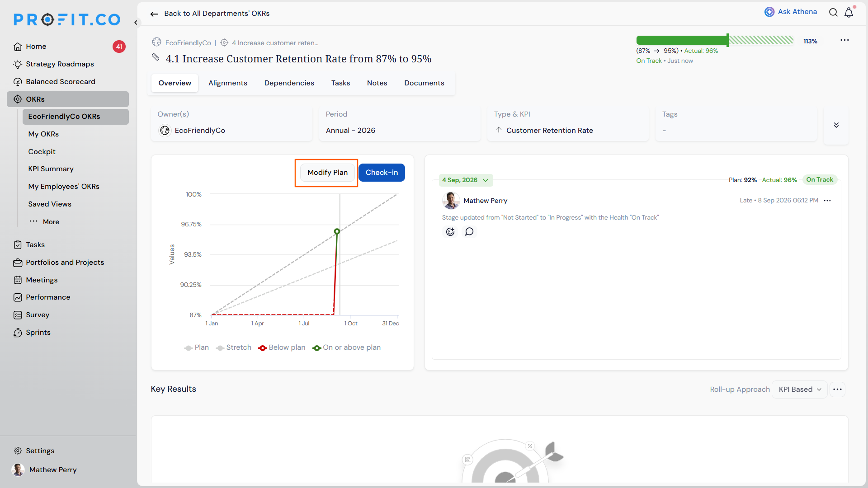The image size is (868, 488).
Task: Toggle Stretch series in chart legend
Action: pos(234,347)
